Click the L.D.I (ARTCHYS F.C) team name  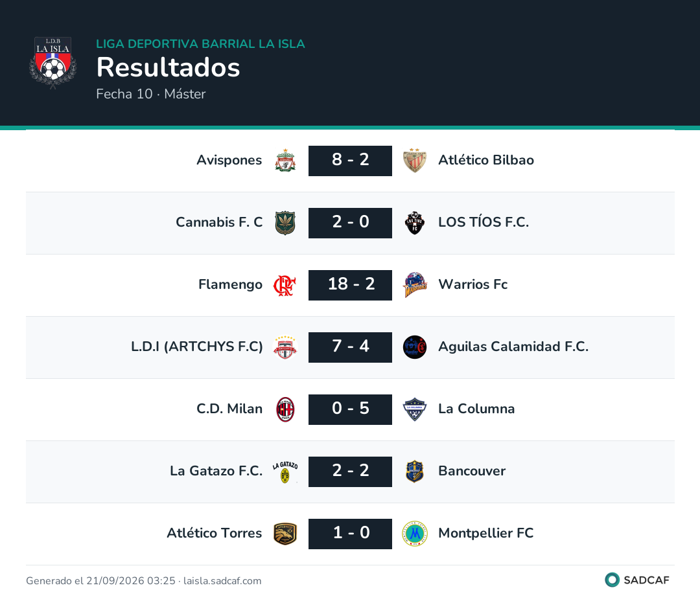click(x=197, y=347)
